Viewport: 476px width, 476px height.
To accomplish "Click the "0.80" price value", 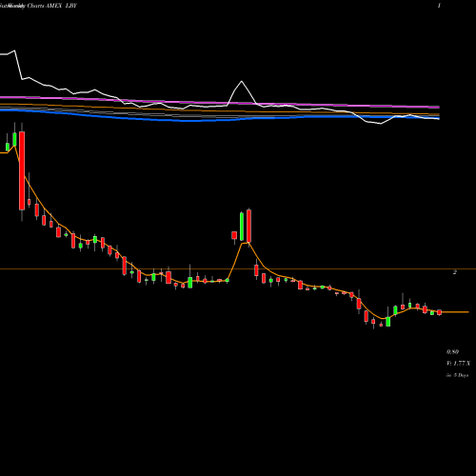I will coord(452,351).
